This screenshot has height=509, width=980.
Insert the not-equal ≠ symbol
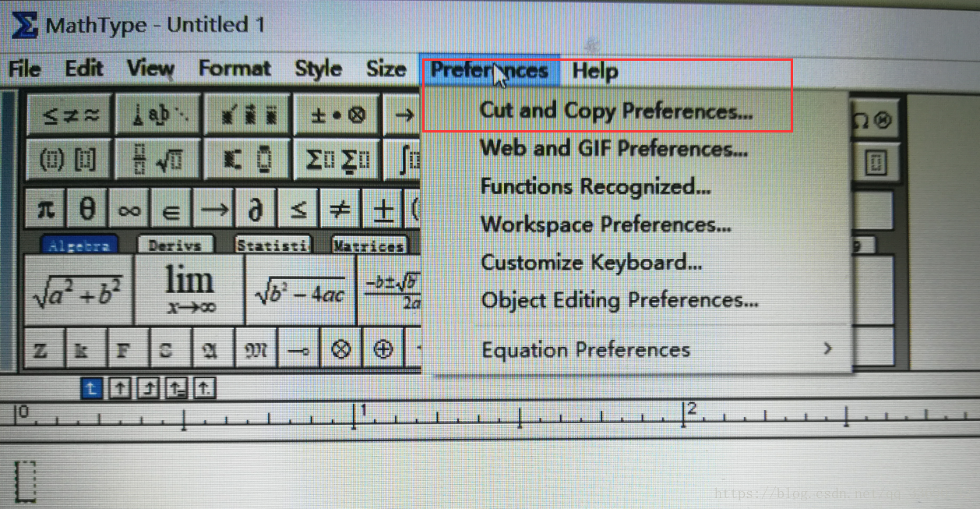pos(340,209)
